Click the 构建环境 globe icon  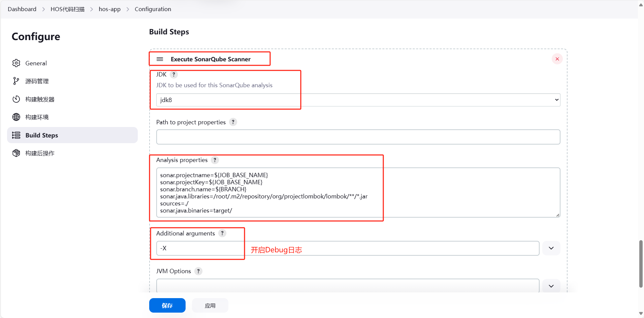coord(16,117)
